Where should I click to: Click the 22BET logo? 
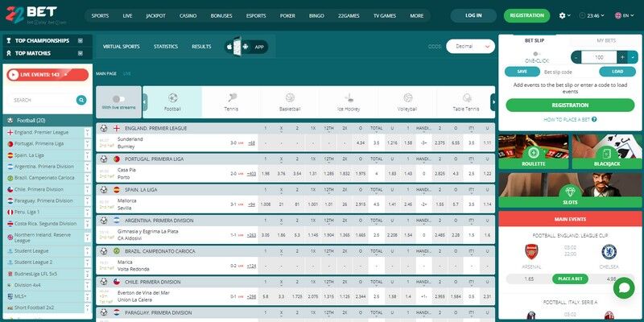tap(31, 14)
